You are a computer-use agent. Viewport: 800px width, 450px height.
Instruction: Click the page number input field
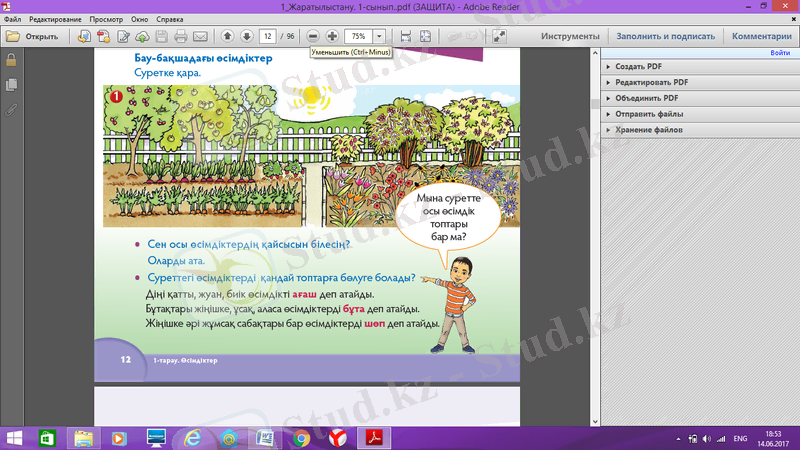pos(267,37)
